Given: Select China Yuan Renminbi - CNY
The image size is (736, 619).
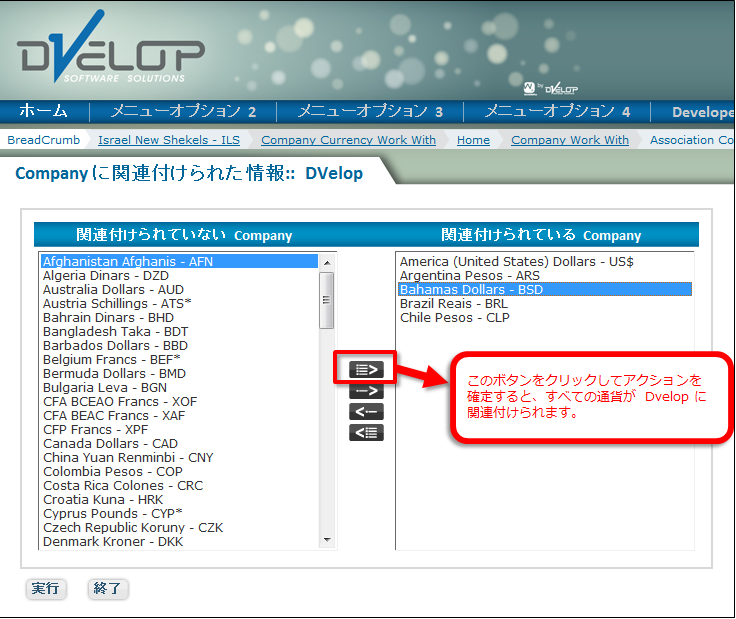Looking at the screenshot, I should click(x=179, y=458).
